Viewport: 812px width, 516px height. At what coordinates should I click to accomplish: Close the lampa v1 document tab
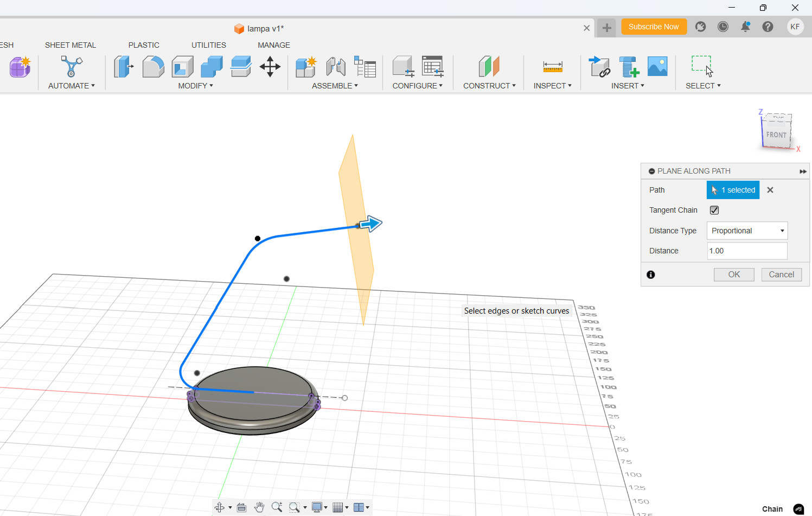pos(587,28)
